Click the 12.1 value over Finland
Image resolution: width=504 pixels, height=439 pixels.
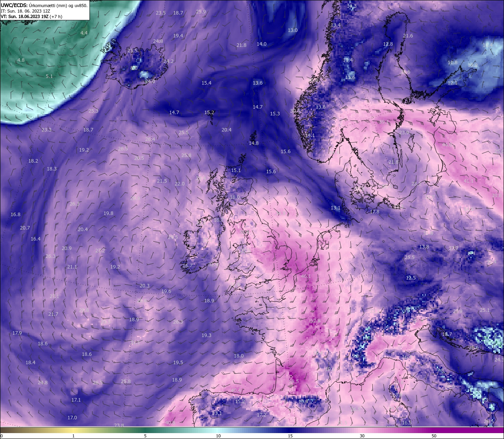pyautogui.click(x=452, y=83)
